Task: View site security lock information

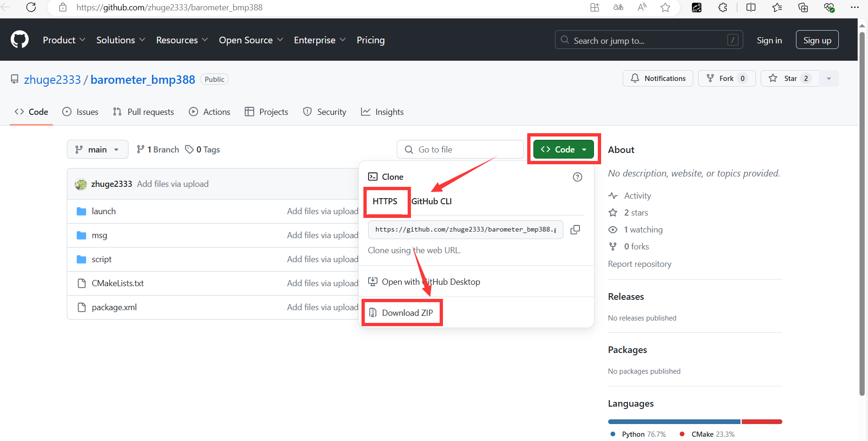Action: click(63, 7)
